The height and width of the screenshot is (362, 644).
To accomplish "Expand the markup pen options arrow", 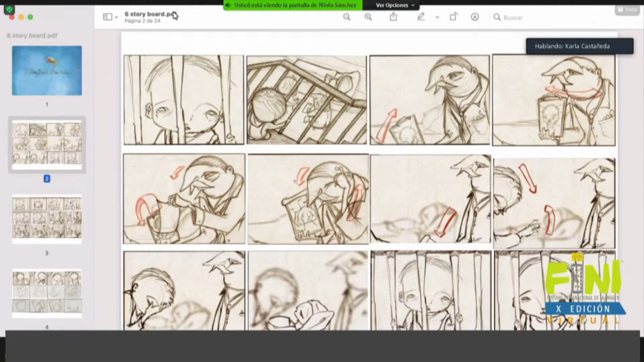I will (x=437, y=17).
